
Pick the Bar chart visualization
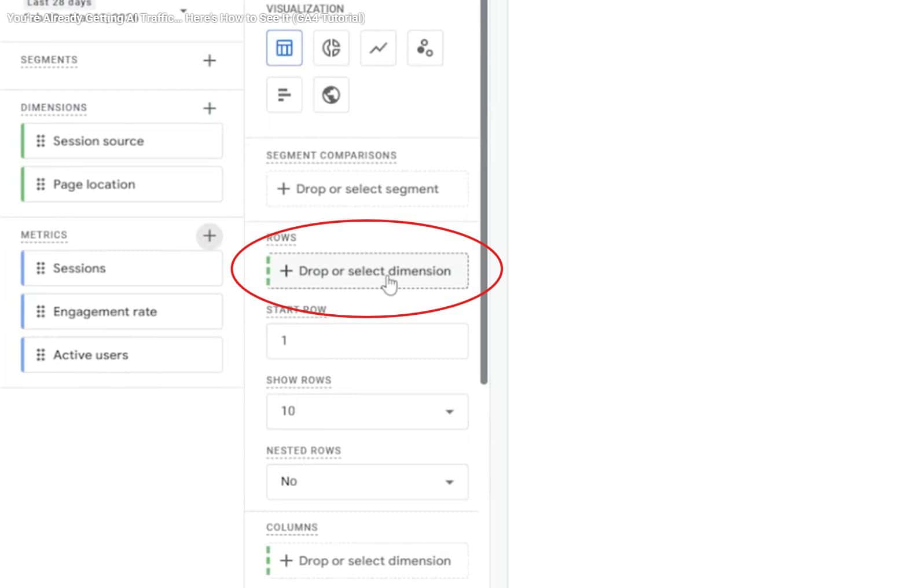click(x=284, y=94)
